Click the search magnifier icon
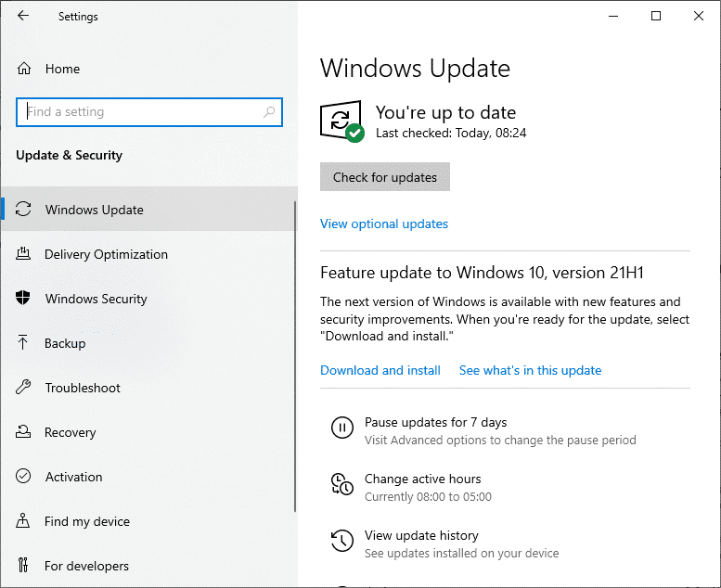This screenshot has height=588, width=721. pyautogui.click(x=269, y=112)
